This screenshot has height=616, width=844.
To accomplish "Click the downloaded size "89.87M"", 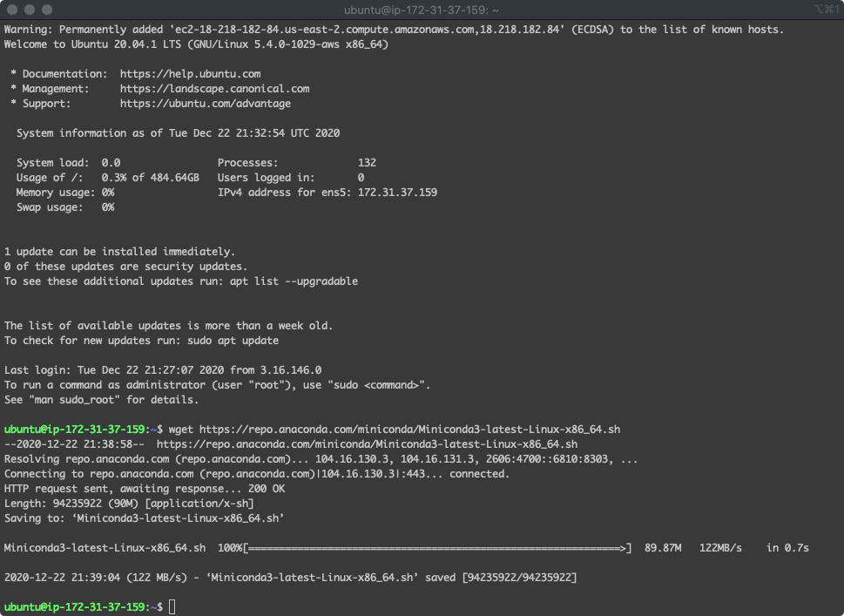I will click(x=663, y=548).
